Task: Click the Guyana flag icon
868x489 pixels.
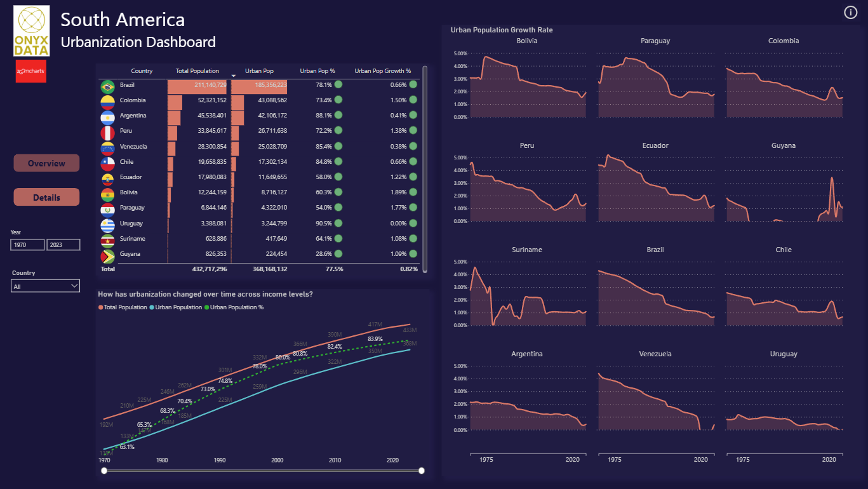Action: 107,256
